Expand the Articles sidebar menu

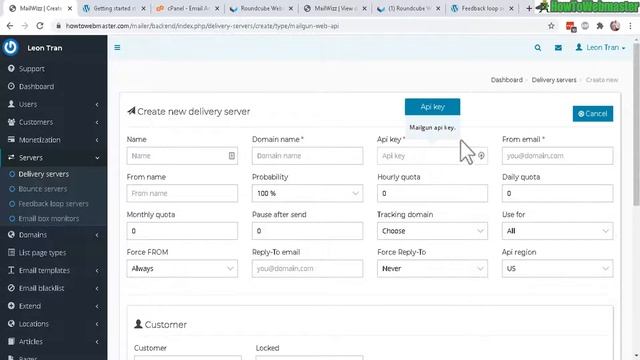(x=53, y=341)
